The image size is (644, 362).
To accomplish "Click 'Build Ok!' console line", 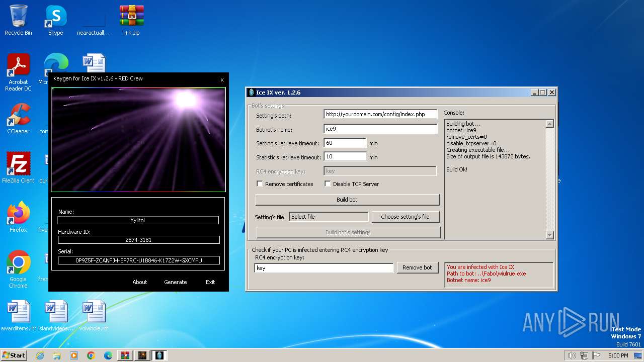I will (457, 169).
